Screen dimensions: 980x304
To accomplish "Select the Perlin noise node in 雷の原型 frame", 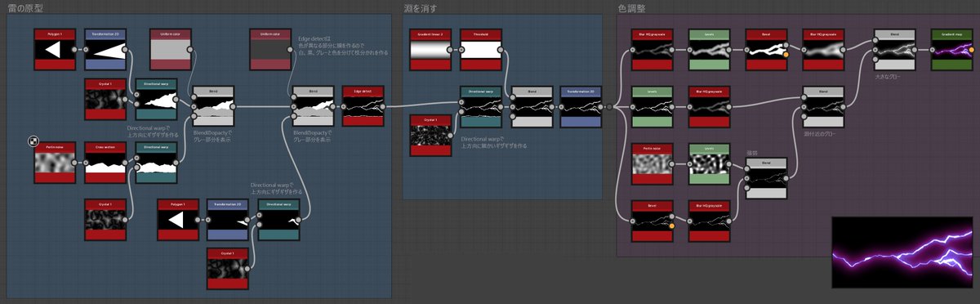I will coord(55,163).
